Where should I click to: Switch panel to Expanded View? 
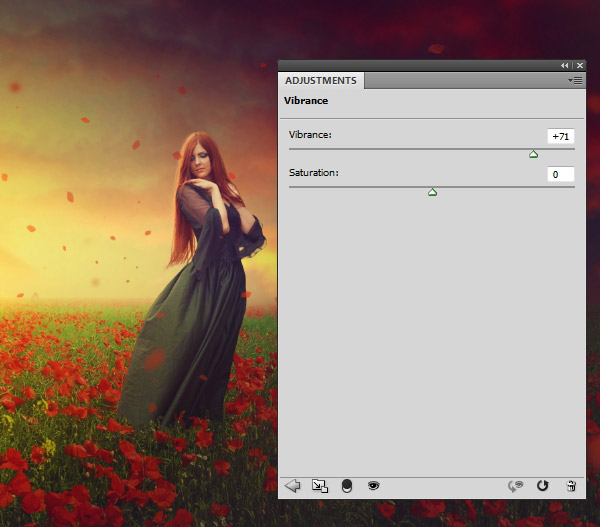[x=320, y=485]
